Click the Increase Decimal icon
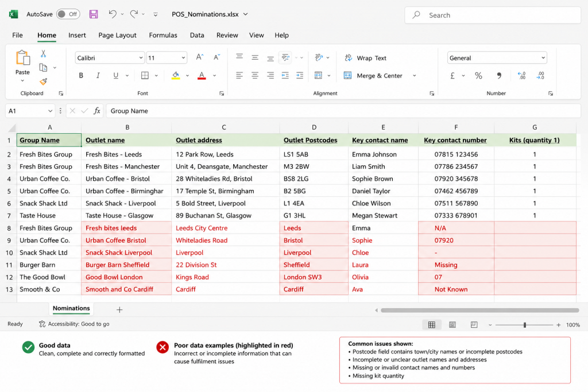 tap(521, 76)
